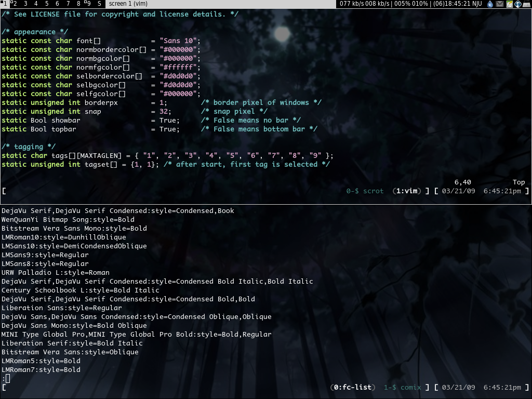
Task: Click the '1-$ comix' screen window entry
Action: click(x=403, y=387)
